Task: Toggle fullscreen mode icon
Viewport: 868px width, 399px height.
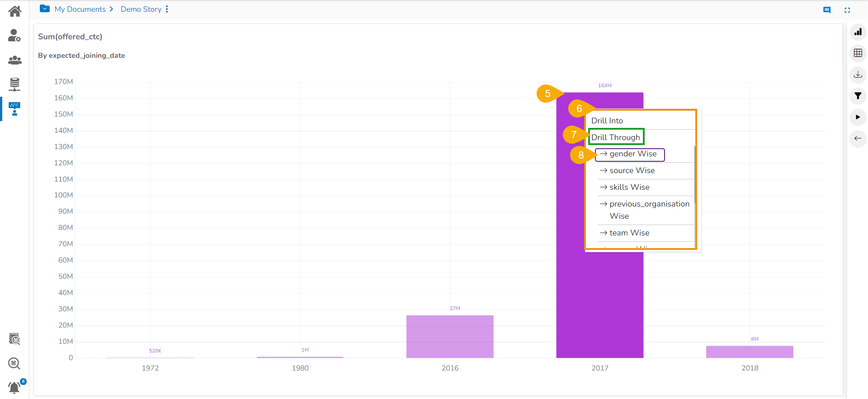Action: pyautogui.click(x=847, y=10)
